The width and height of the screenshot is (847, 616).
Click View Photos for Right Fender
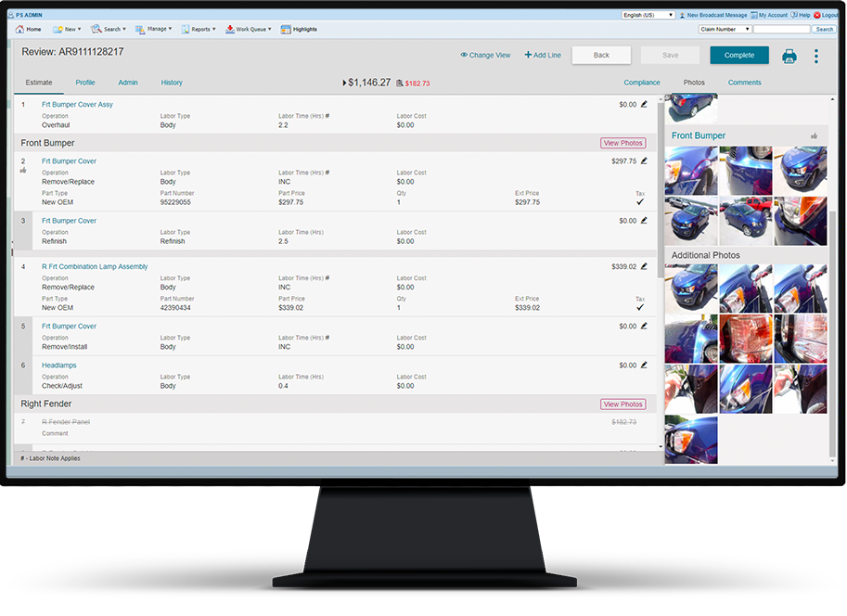622,404
